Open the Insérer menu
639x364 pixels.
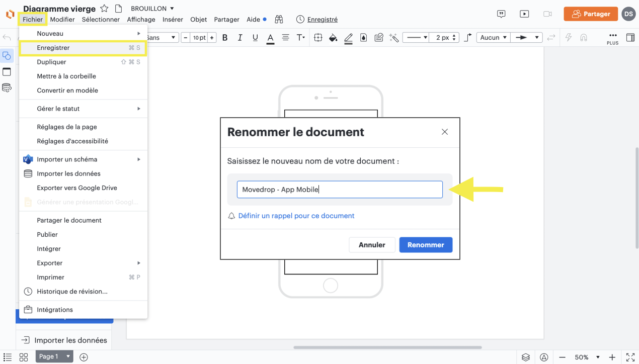pos(173,19)
